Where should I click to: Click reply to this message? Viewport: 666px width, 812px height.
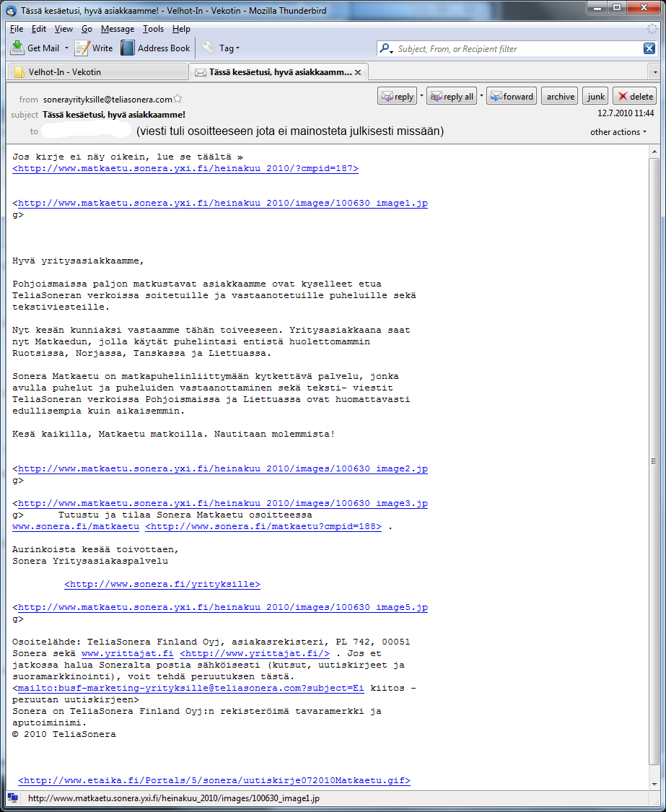pos(397,97)
